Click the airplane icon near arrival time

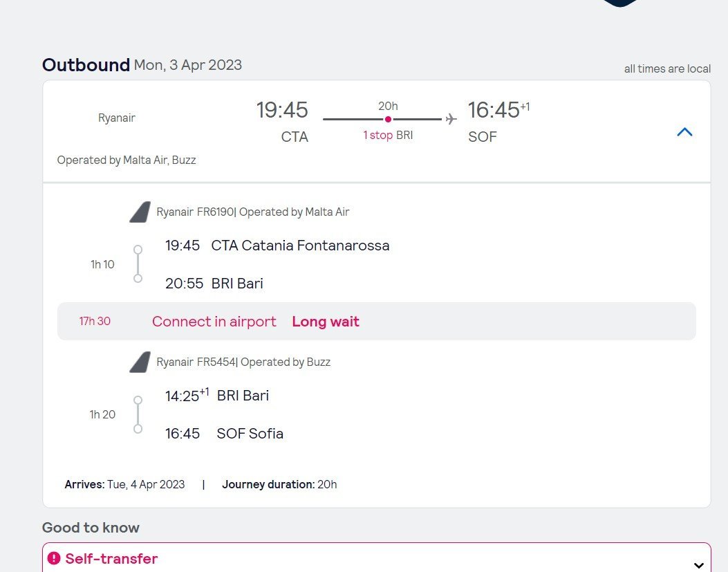pos(451,119)
